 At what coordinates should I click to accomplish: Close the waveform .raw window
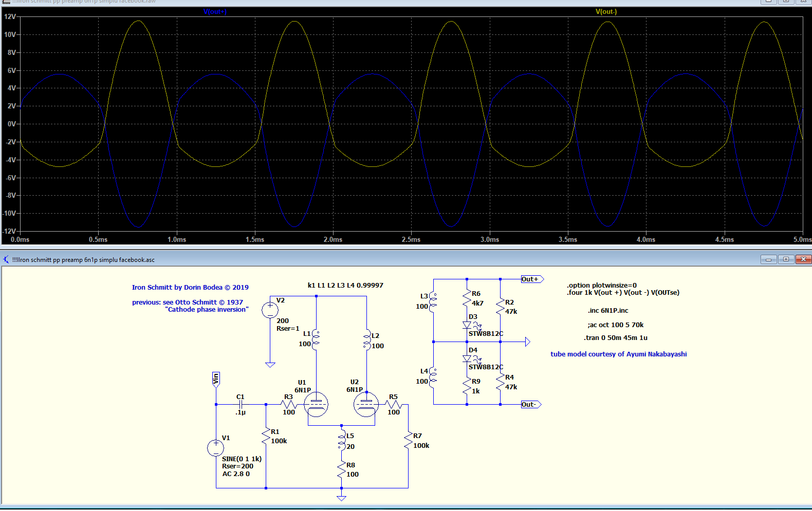[x=803, y=2]
